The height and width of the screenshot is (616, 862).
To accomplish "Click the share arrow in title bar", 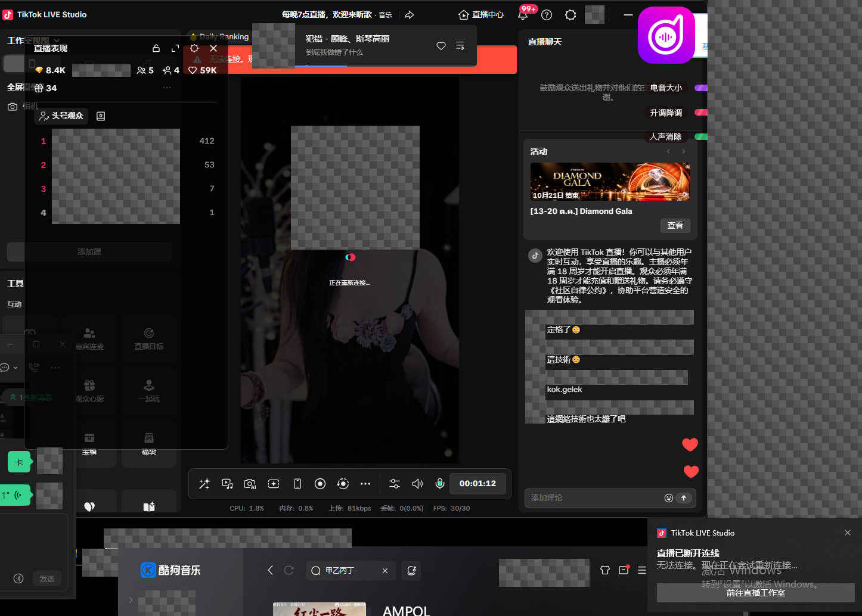I will tap(410, 15).
